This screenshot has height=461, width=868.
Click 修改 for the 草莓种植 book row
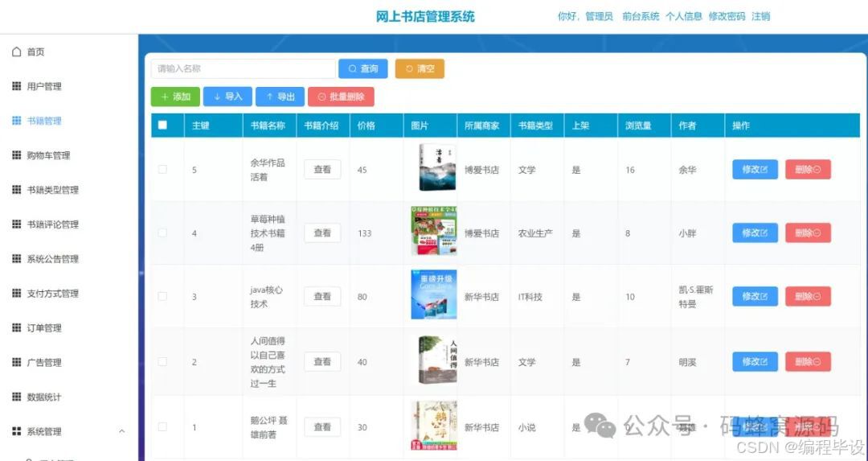click(x=755, y=233)
